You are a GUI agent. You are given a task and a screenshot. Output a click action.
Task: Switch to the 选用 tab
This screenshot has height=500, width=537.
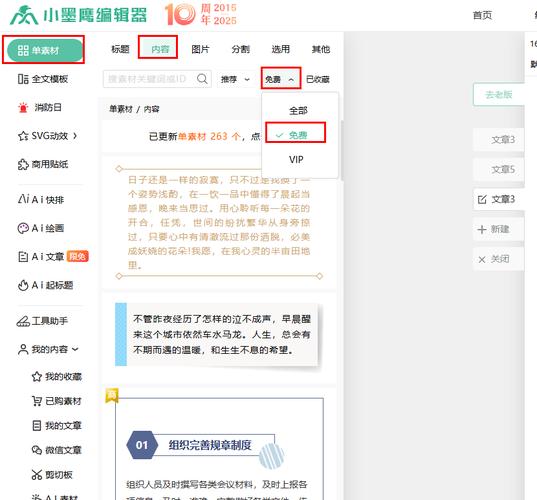[x=280, y=49]
